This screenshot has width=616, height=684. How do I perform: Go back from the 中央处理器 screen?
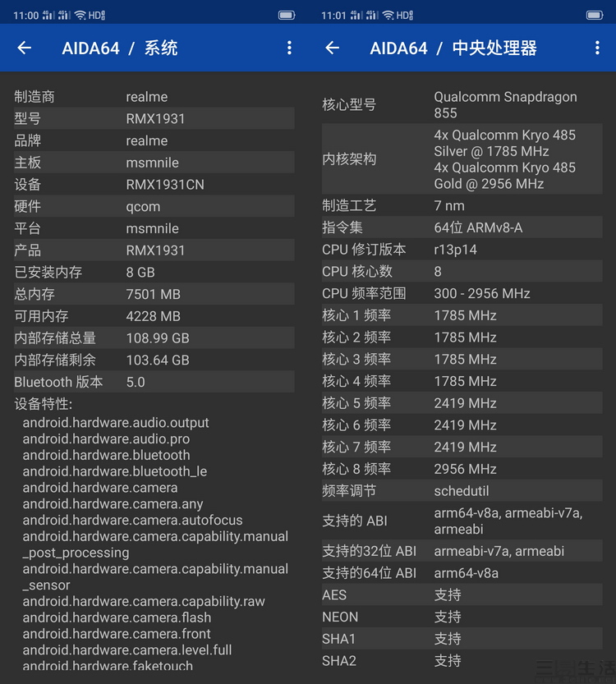tap(333, 48)
